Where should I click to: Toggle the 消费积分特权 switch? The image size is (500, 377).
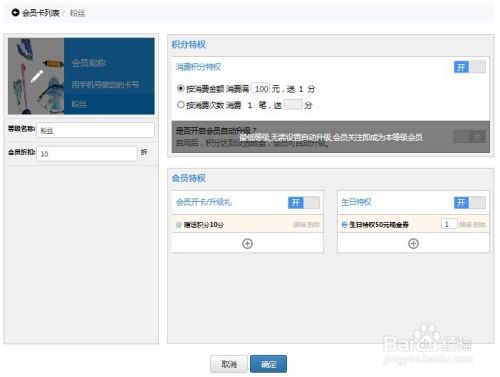(x=469, y=67)
